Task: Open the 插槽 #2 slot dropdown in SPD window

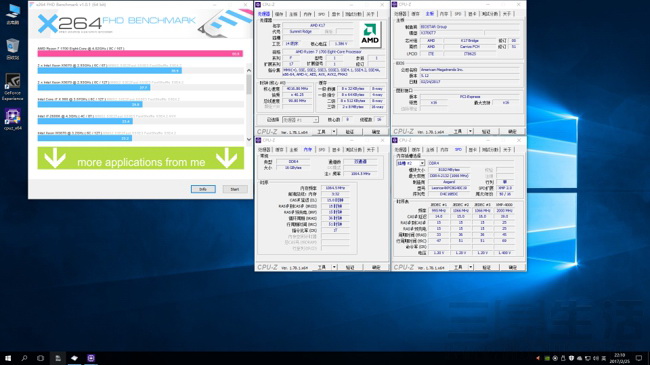Action: [410, 163]
